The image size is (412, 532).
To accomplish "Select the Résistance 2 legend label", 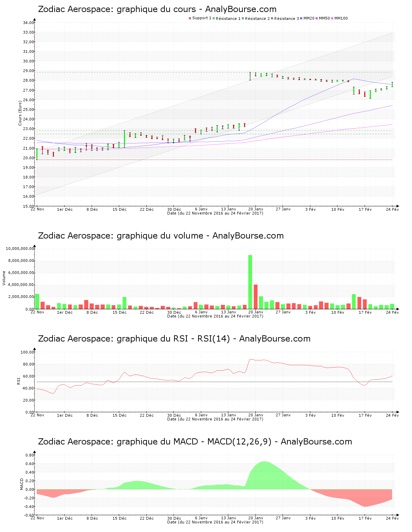I will (x=257, y=19).
